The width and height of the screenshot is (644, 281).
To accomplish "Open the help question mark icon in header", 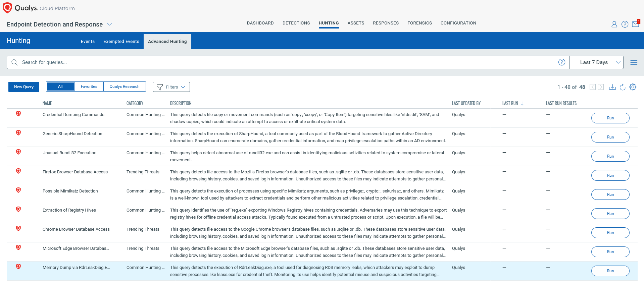I will tap(625, 24).
